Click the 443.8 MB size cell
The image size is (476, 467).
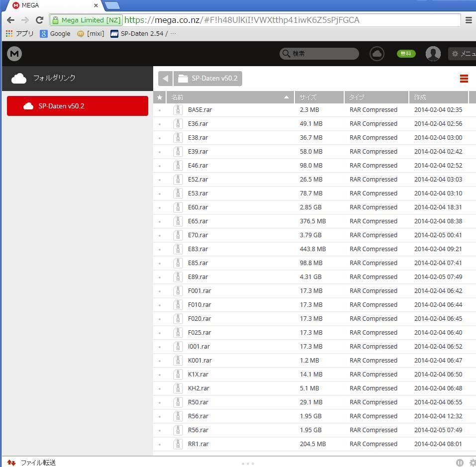pyautogui.click(x=313, y=249)
